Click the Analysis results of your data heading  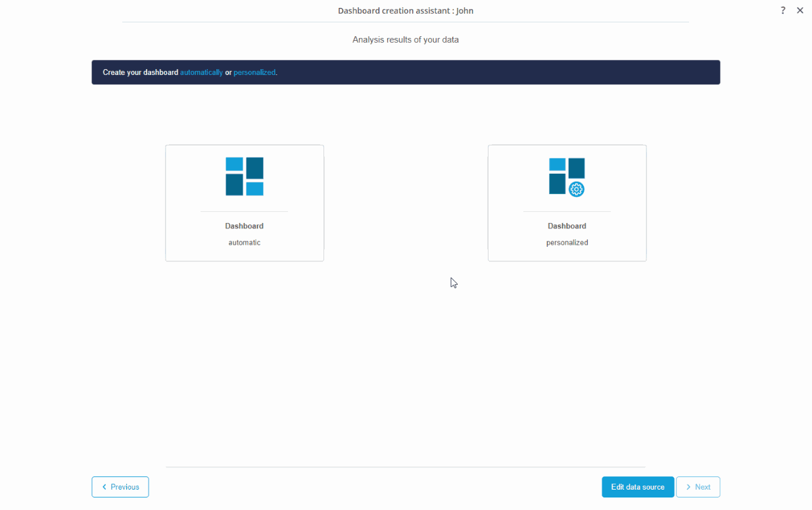[406, 39]
